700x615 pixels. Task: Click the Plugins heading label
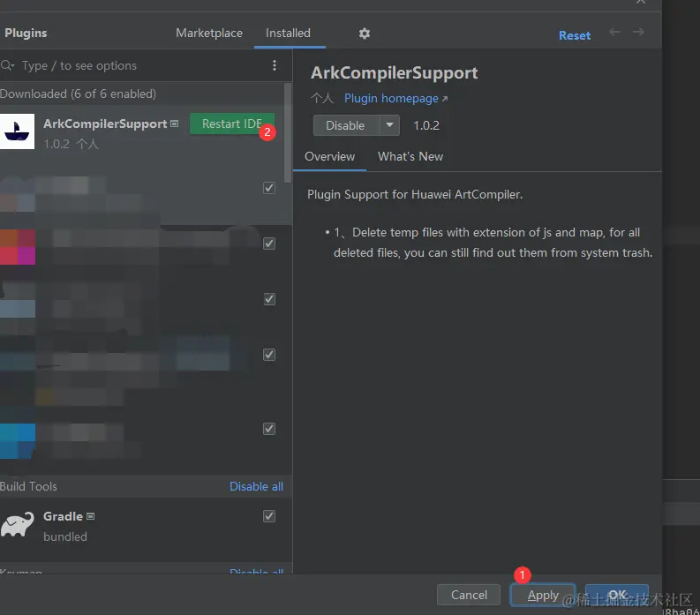[x=26, y=33]
